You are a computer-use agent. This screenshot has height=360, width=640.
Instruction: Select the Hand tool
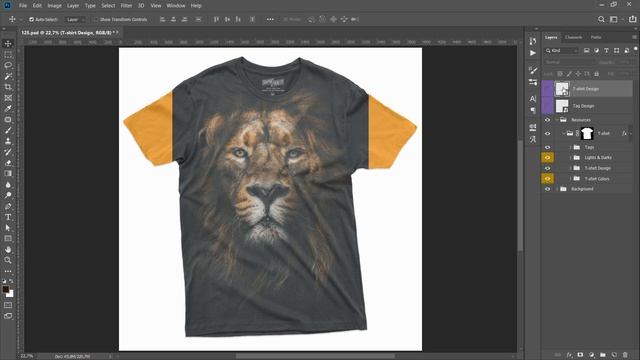point(8,249)
